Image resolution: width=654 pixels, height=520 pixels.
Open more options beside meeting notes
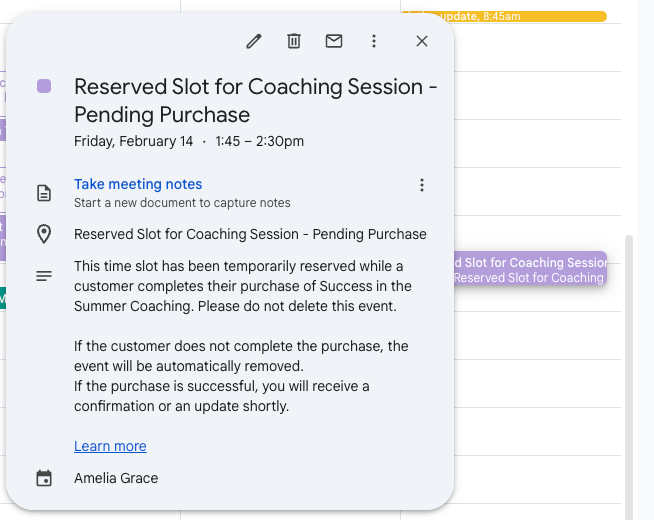[422, 185]
